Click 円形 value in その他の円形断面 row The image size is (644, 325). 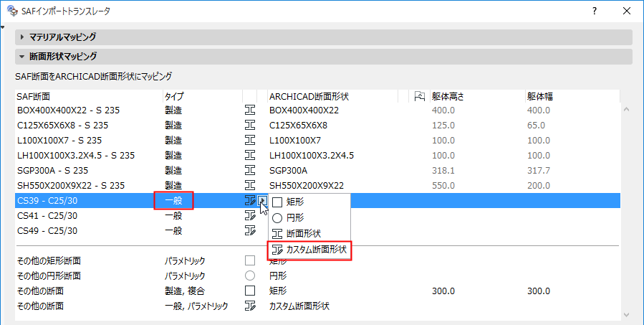pyautogui.click(x=278, y=275)
